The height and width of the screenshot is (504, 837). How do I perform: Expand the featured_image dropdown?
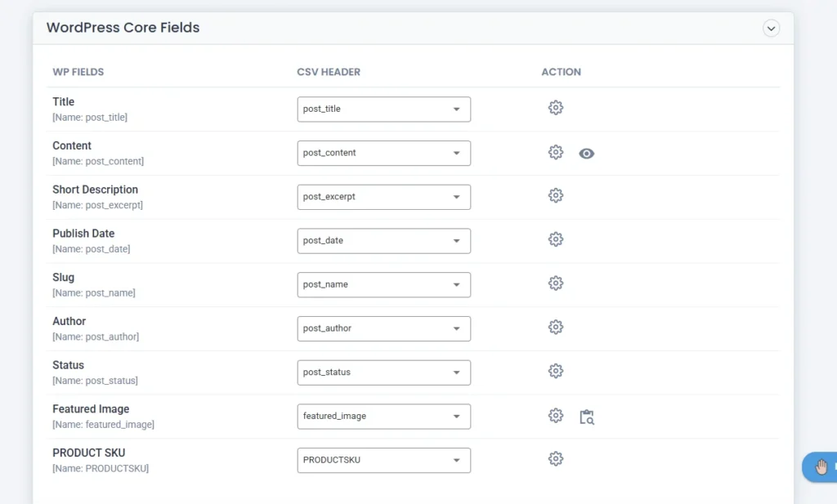(x=383, y=417)
